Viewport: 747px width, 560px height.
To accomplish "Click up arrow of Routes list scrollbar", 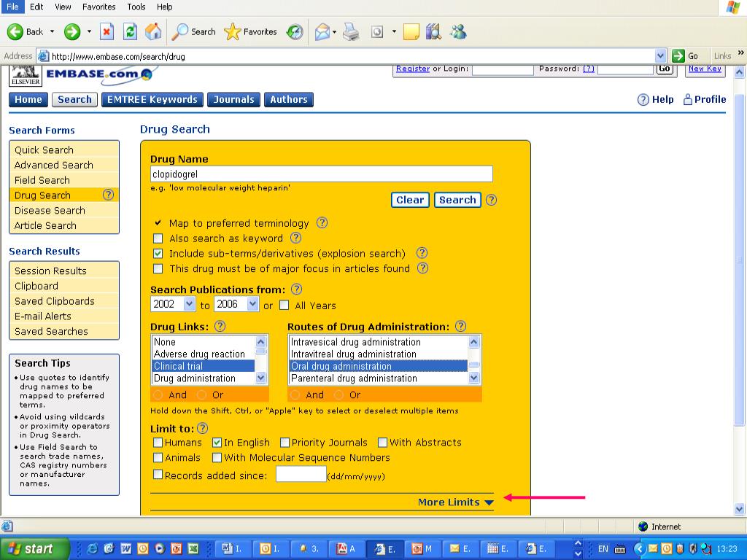I will point(473,341).
